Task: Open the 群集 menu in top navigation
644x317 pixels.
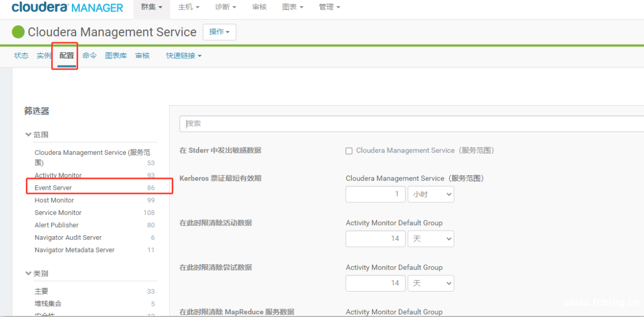Action: pyautogui.click(x=152, y=7)
